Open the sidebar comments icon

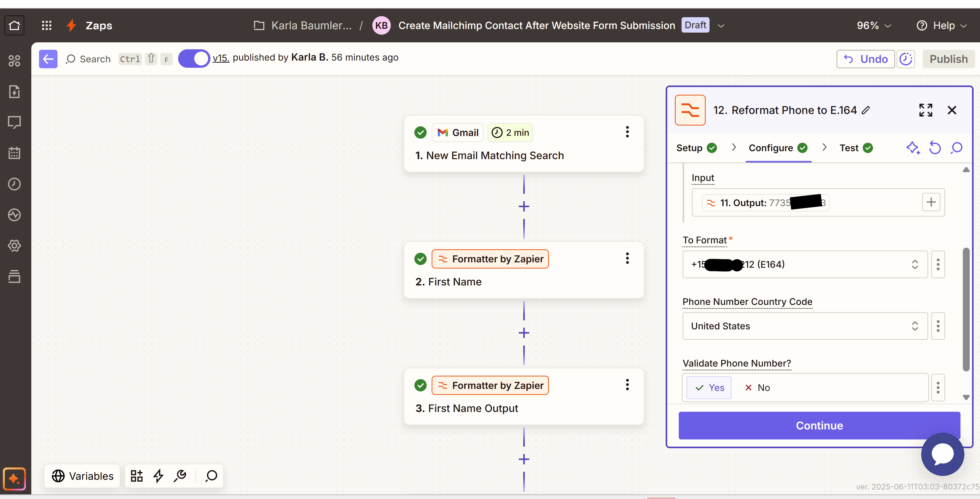(14, 122)
